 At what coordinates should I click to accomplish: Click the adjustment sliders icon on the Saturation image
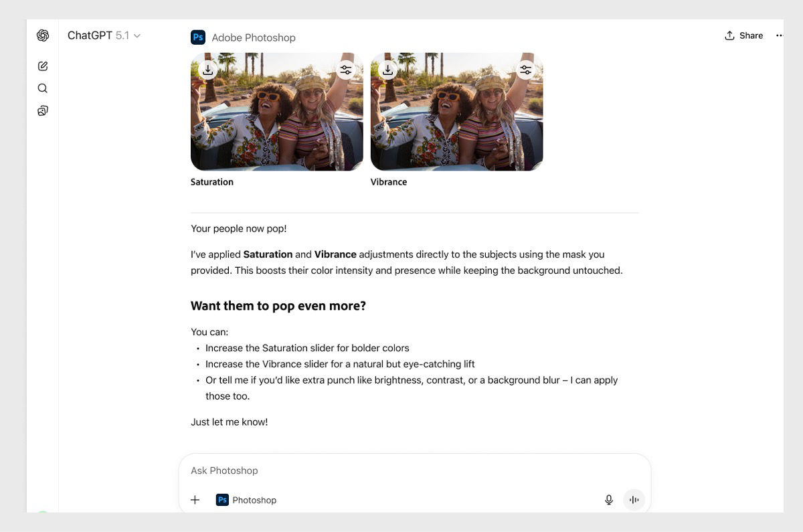coord(346,69)
